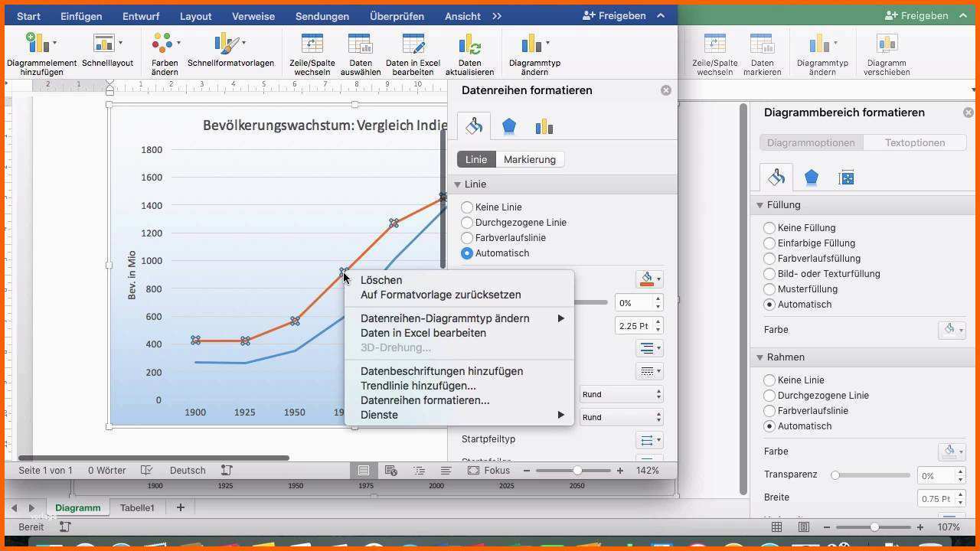980x551 pixels.
Task: Open Entwurf ribbon tab
Action: (142, 16)
